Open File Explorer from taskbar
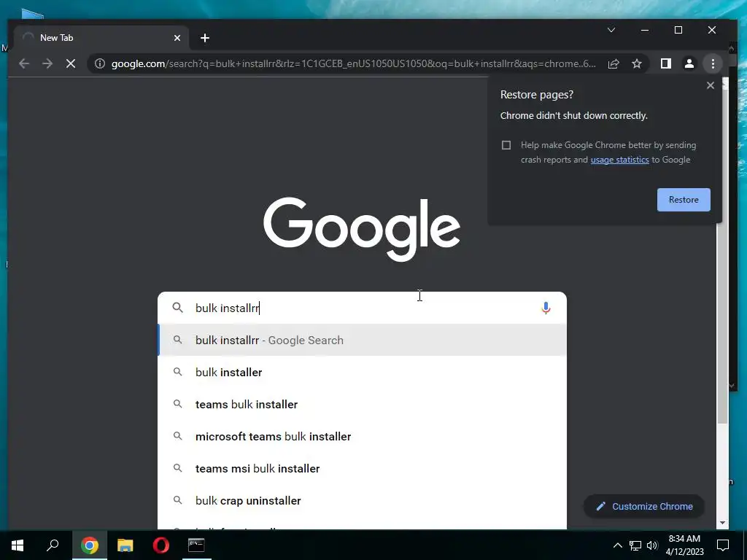Image resolution: width=747 pixels, height=560 pixels. point(125,545)
